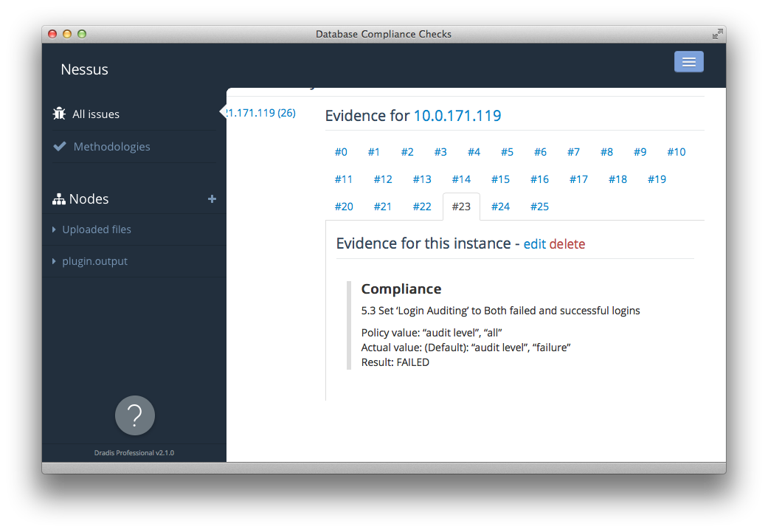Switch to evidence tab #0
Image resolution: width=768 pixels, height=532 pixels.
[x=341, y=152]
